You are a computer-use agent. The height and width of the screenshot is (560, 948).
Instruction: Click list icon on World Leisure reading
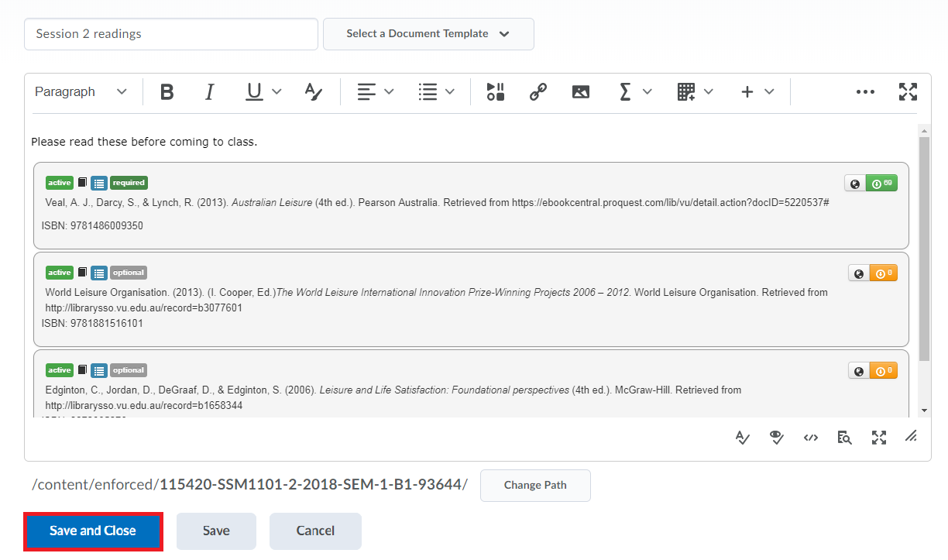pos(98,273)
